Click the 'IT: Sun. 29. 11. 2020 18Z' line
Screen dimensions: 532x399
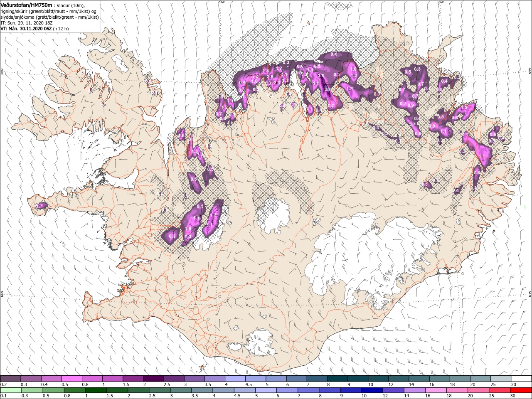pos(26,23)
